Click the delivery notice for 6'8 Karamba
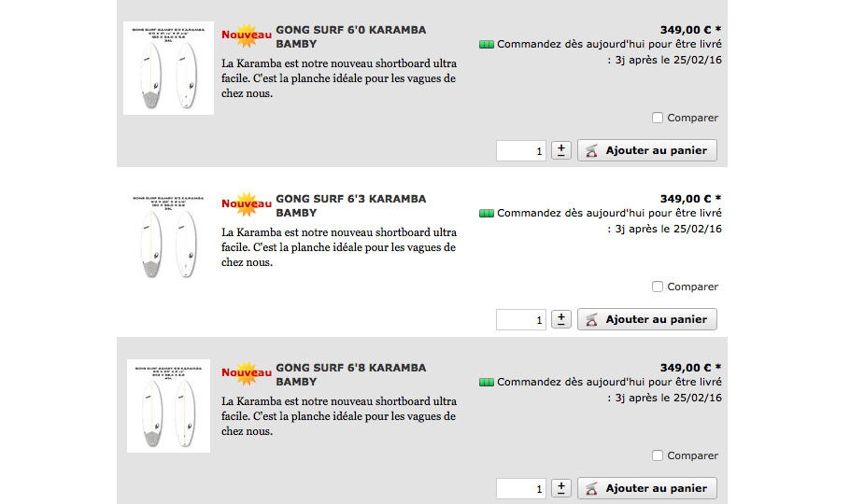Viewport: 850px width, 504px height. (x=609, y=390)
